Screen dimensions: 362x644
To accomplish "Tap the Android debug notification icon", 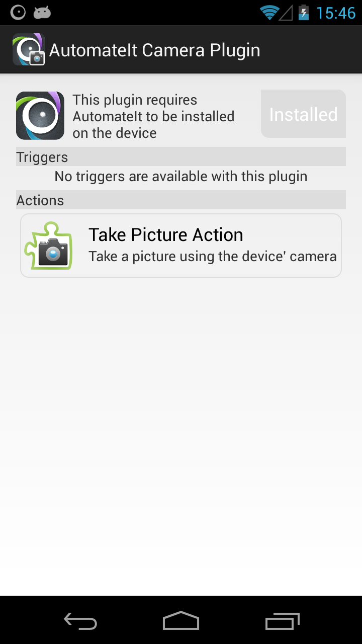I will [42, 13].
